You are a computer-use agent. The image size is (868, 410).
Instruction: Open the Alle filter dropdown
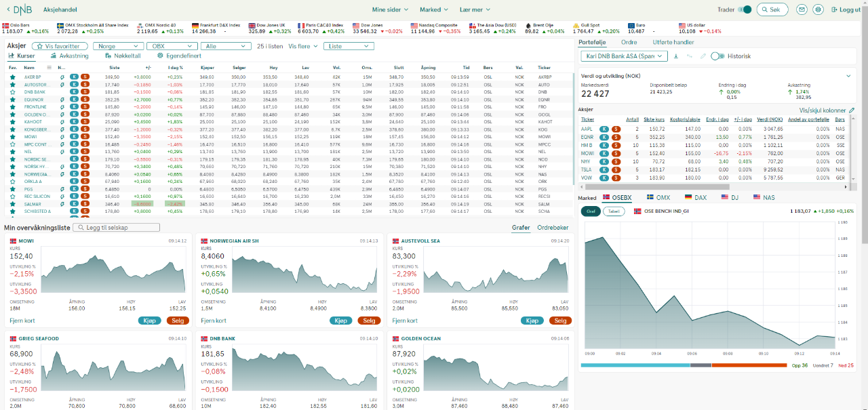(226, 46)
